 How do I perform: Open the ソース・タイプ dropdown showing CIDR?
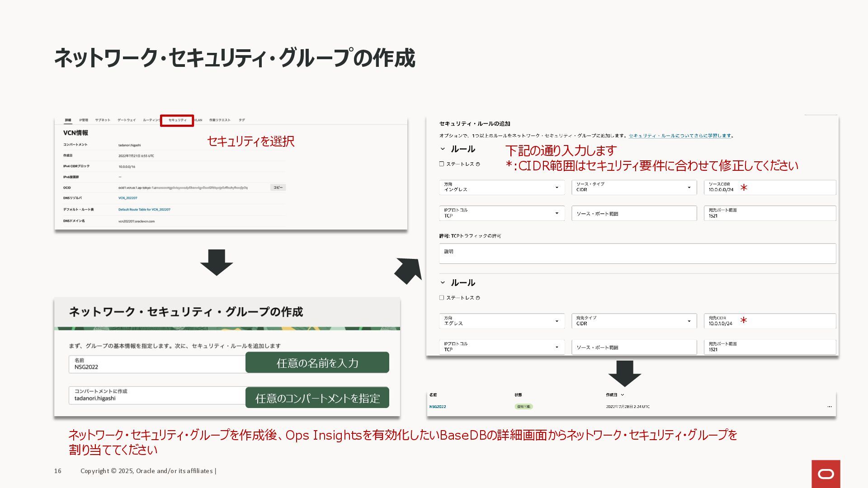(x=634, y=188)
